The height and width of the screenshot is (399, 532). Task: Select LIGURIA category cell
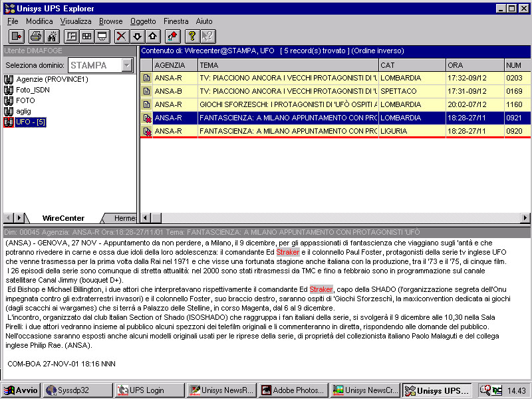(x=412, y=131)
